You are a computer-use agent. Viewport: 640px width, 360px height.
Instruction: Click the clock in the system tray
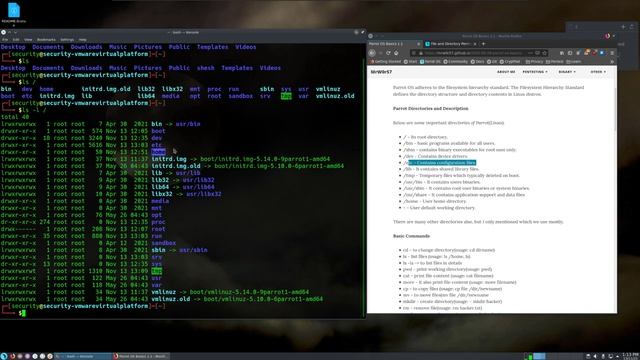click(x=631, y=356)
